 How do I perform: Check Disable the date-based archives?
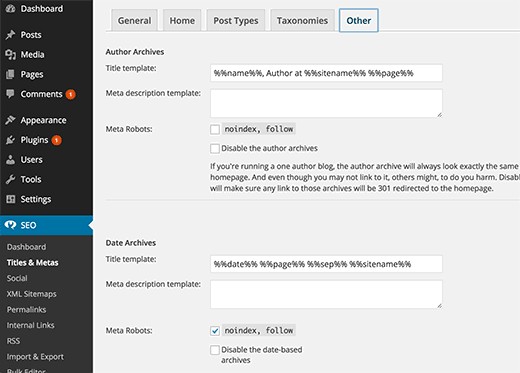click(x=215, y=350)
